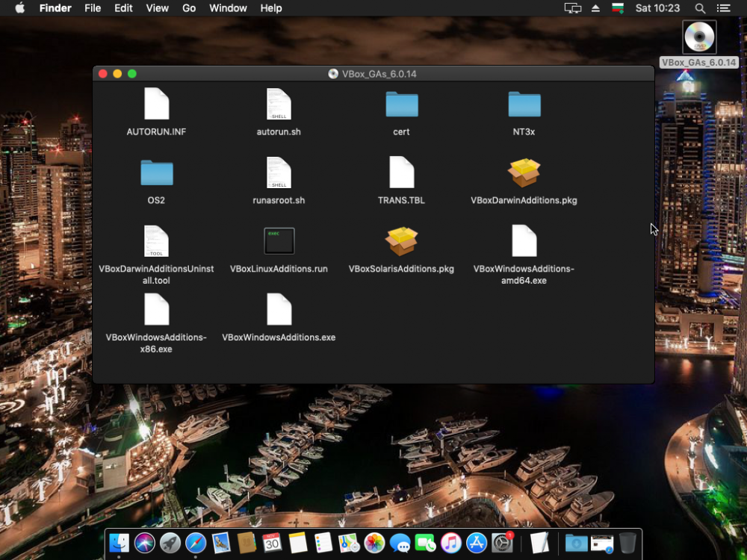The height and width of the screenshot is (560, 747).
Task: Open Messages from the Dock
Action: click(400, 543)
